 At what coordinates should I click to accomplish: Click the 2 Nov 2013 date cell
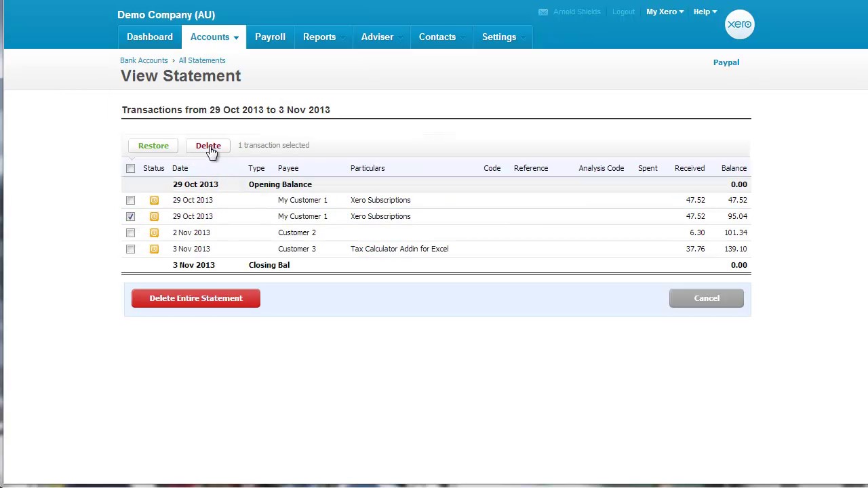pos(191,232)
